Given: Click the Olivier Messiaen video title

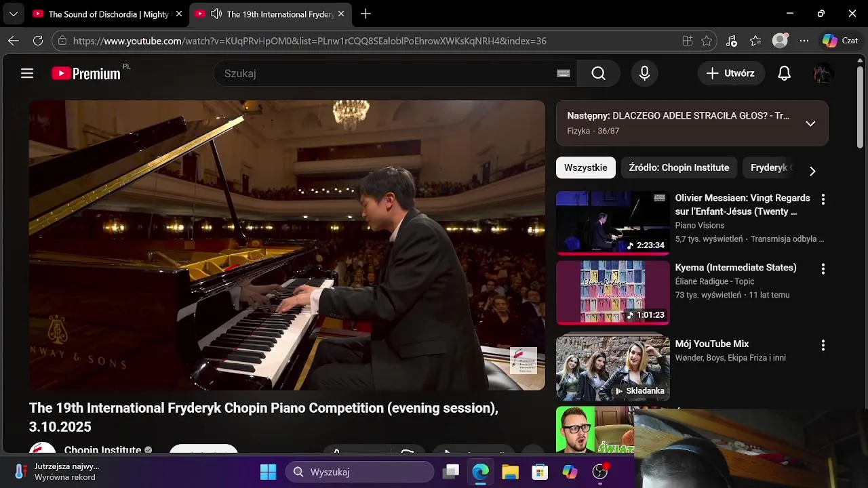Looking at the screenshot, I should point(743,205).
